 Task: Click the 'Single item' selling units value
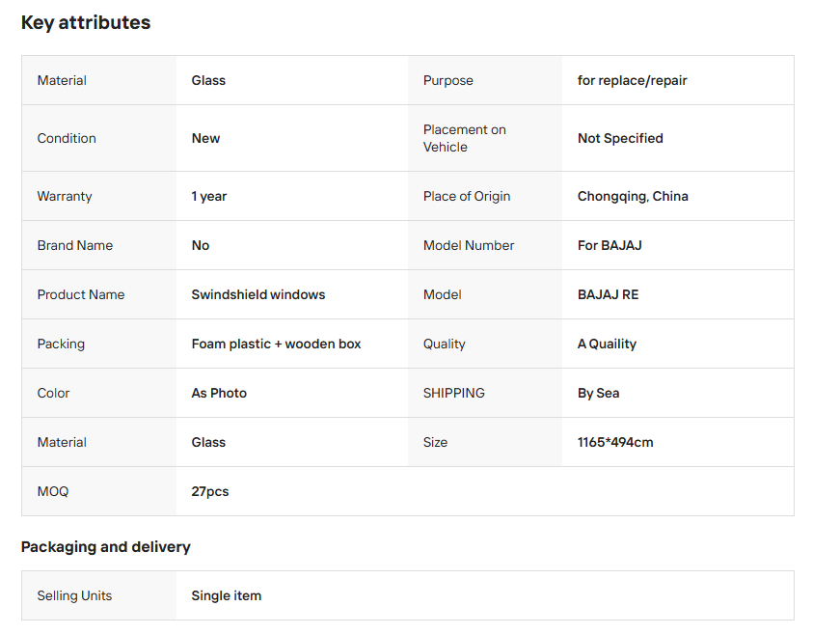tap(227, 595)
